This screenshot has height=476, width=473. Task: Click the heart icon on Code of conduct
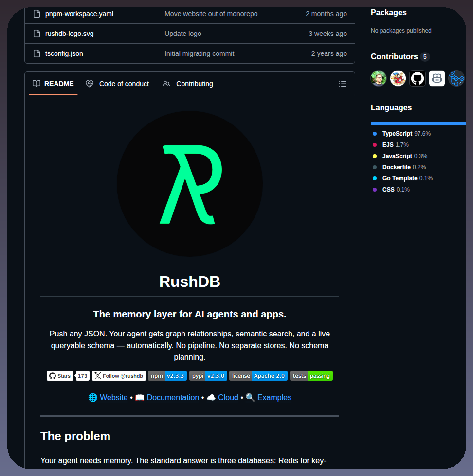(x=90, y=84)
